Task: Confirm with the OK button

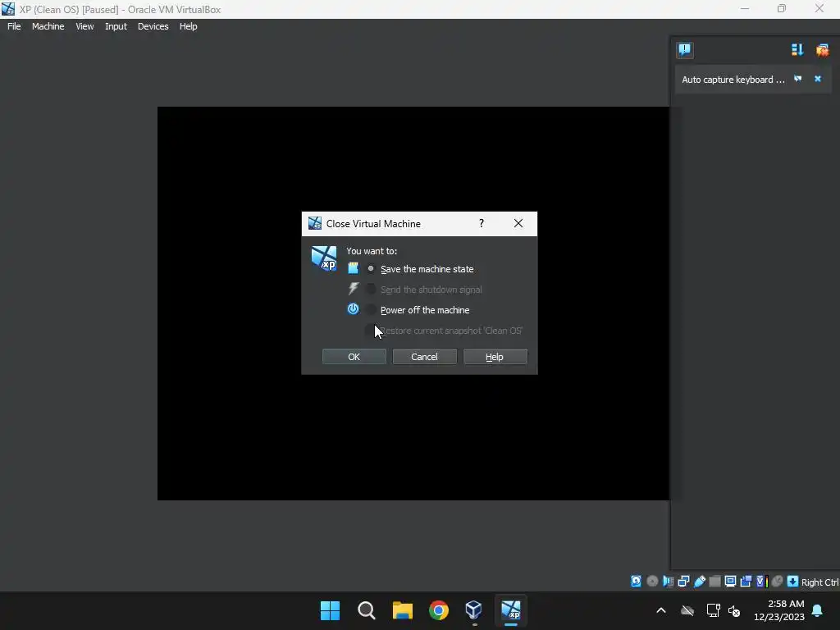Action: point(354,357)
